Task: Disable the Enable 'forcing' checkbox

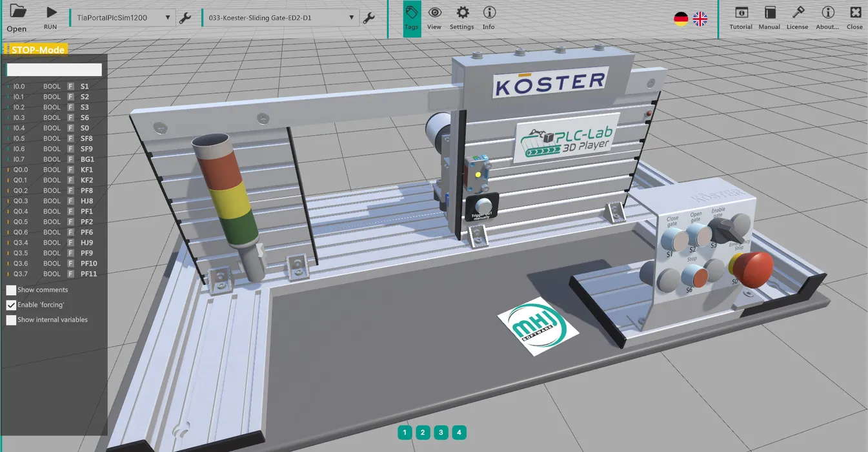Action: pos(11,305)
